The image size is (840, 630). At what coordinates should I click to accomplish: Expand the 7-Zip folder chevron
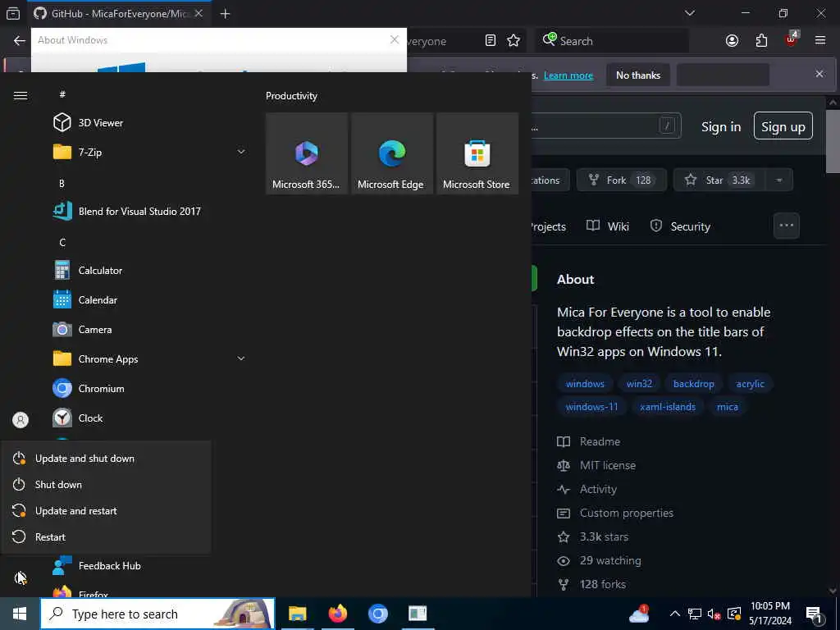(241, 152)
